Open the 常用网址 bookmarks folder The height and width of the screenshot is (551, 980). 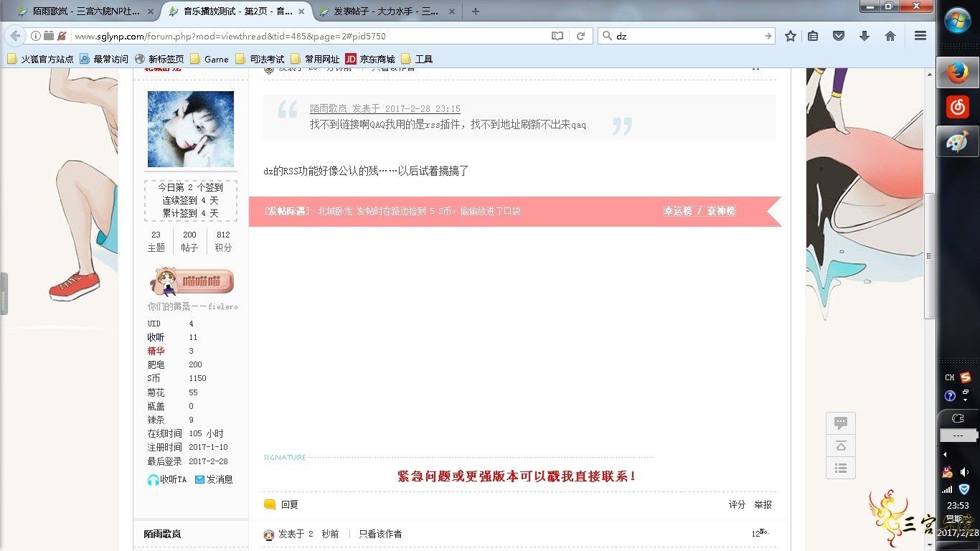315,59
